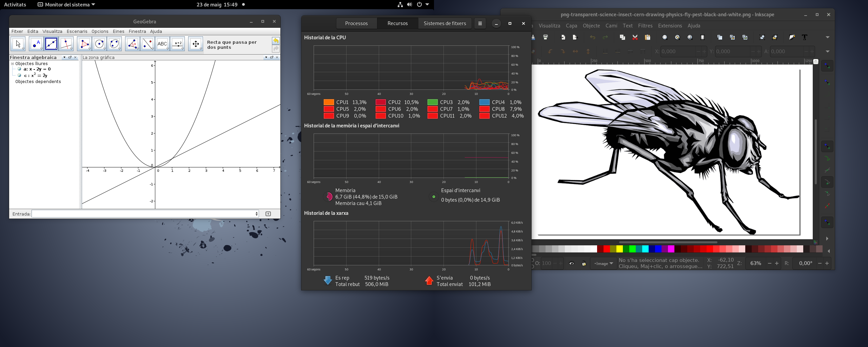Open the Fitxer menu in GeoGebra
Screen dimensions: 868x347
pos(17,31)
